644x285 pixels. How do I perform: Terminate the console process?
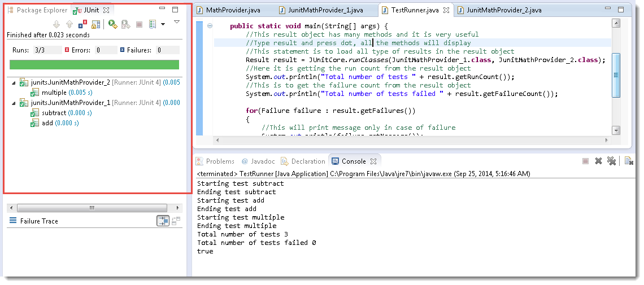pos(585,161)
